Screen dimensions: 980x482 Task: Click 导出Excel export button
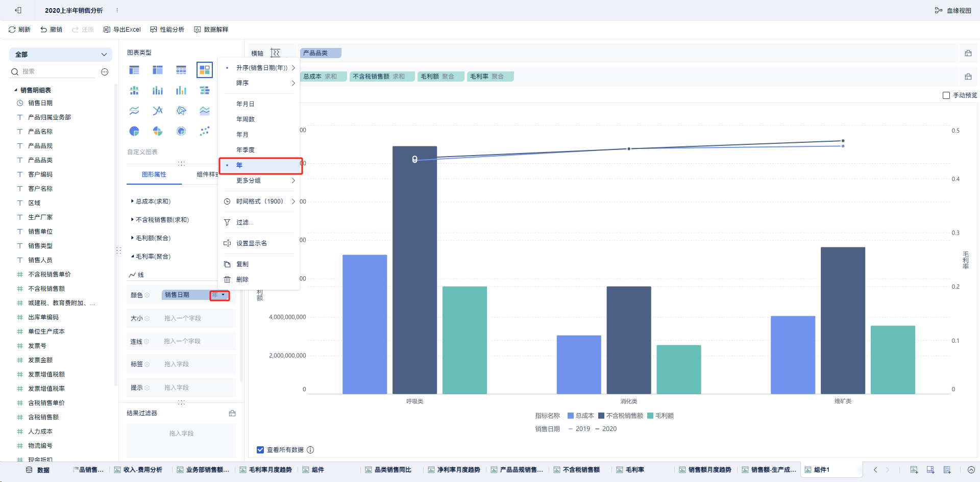pos(122,30)
